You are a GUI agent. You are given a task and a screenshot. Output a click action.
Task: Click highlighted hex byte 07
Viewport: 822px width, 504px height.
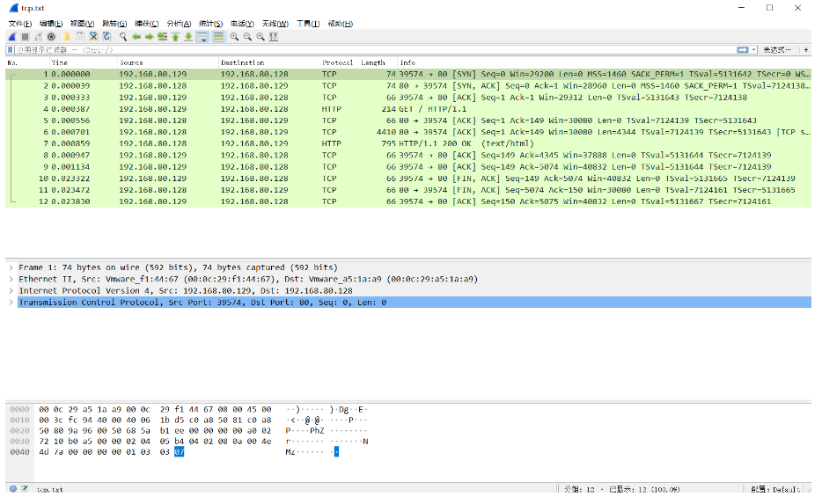coord(180,452)
